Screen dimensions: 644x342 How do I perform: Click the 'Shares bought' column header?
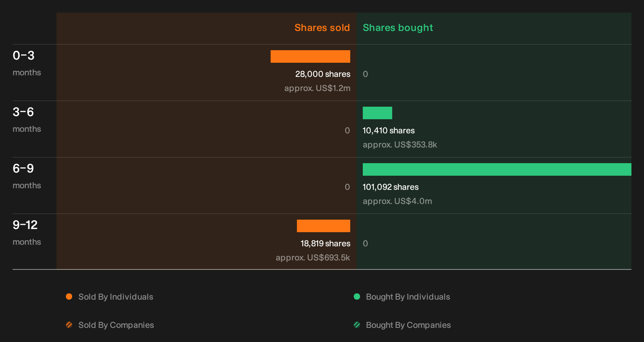click(x=398, y=28)
